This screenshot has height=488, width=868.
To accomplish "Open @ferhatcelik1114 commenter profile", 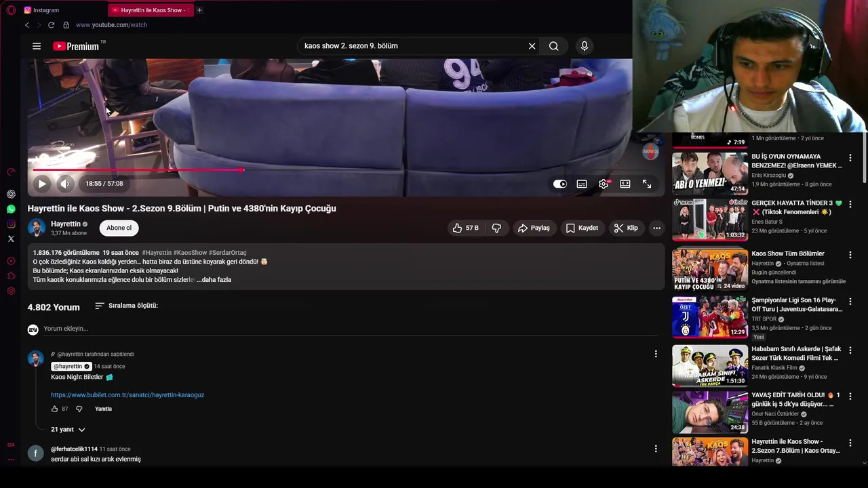I will (74, 449).
